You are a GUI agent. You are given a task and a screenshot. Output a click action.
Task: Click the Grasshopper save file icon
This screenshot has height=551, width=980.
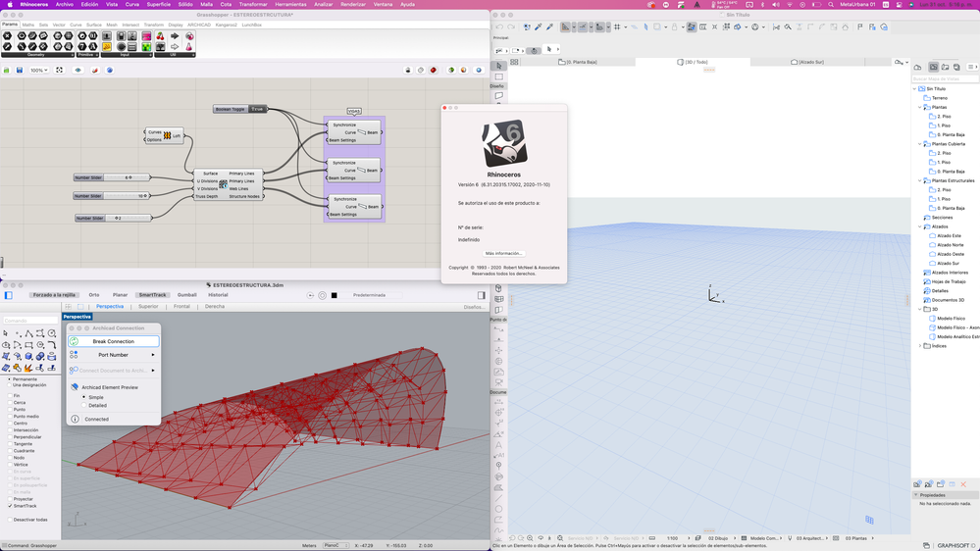click(x=20, y=71)
